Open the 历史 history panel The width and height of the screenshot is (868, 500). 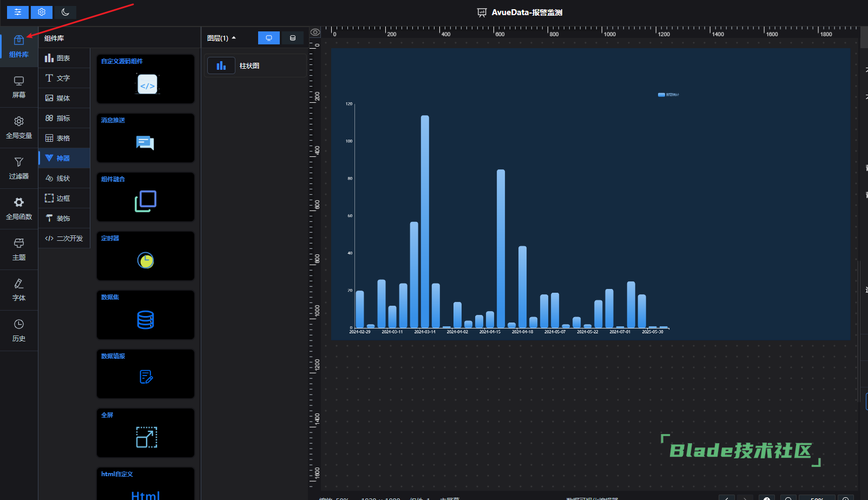19,331
